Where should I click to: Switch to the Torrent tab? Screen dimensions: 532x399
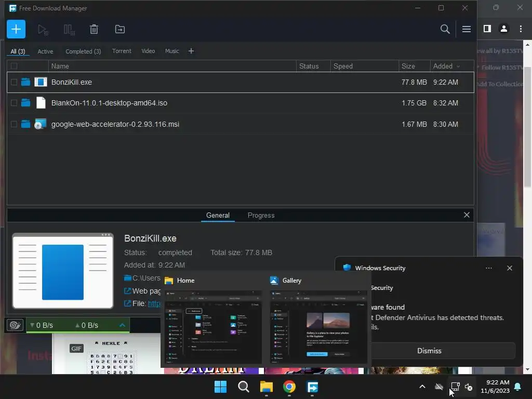pos(122,51)
